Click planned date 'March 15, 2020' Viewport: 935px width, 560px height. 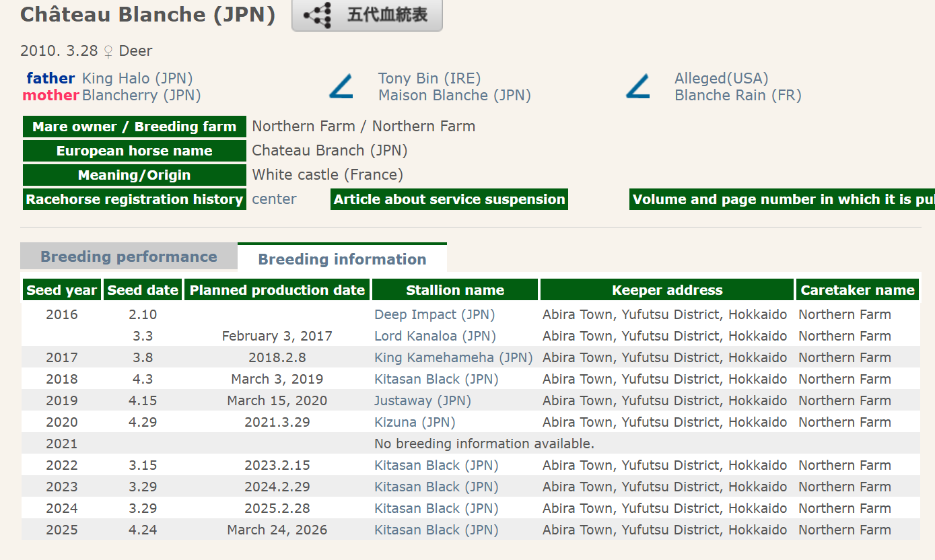(277, 400)
